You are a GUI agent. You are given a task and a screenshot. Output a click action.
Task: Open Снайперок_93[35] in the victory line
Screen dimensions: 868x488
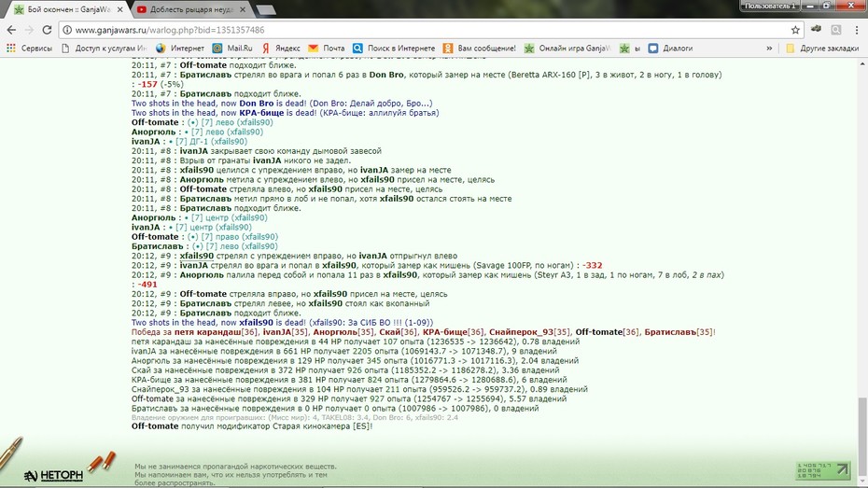pyautogui.click(x=529, y=332)
